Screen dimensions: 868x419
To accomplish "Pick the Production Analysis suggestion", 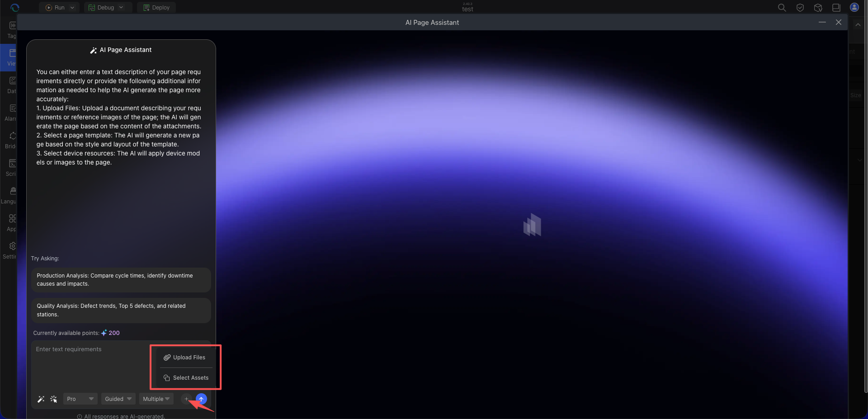I will [121, 280].
